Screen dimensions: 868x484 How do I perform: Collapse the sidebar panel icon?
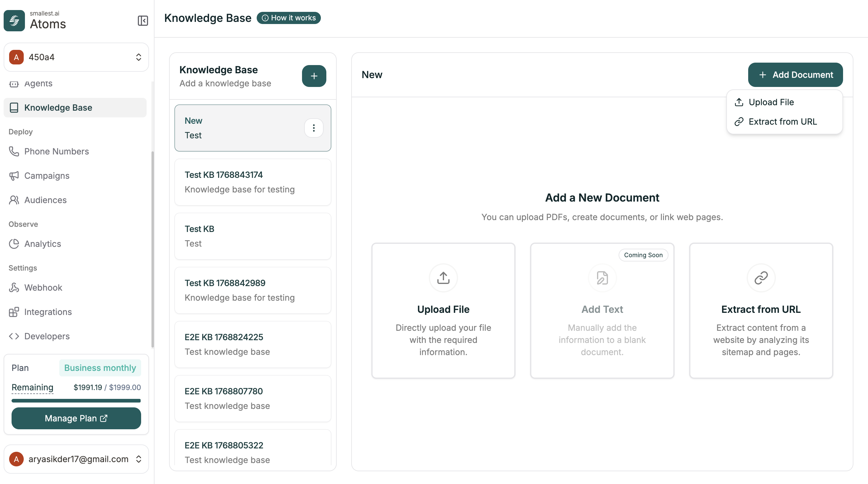click(143, 21)
